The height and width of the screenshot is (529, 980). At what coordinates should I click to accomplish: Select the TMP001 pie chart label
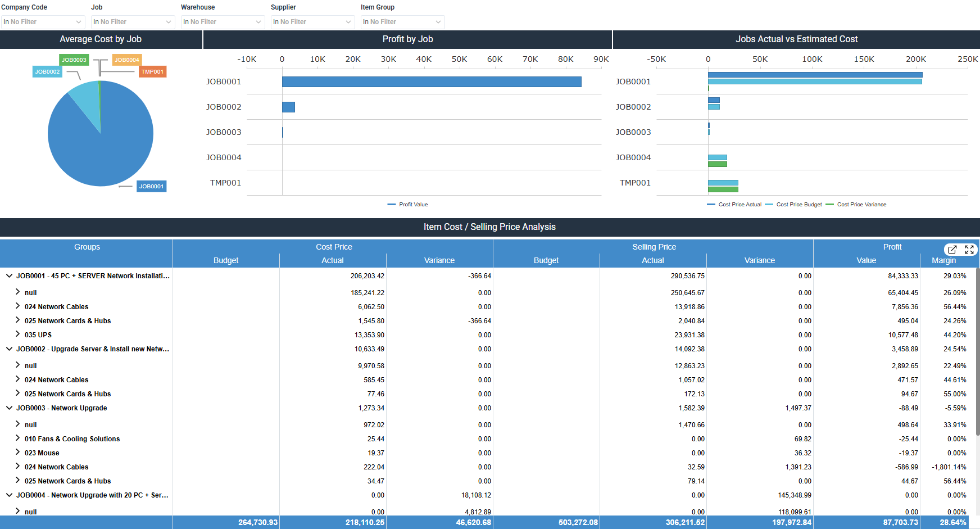pos(152,71)
